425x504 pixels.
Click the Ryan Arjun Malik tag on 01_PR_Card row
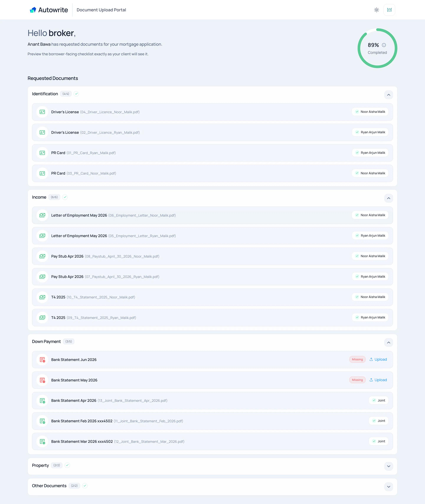(370, 153)
